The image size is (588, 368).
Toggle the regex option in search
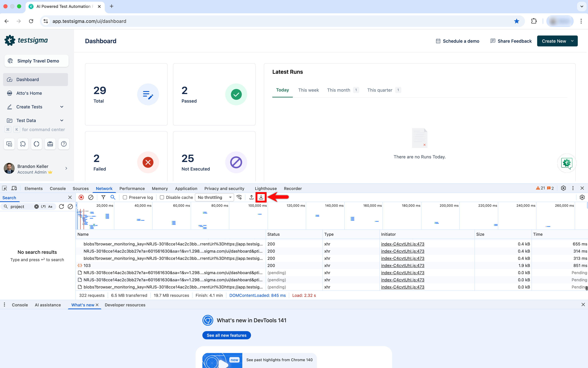coord(43,207)
